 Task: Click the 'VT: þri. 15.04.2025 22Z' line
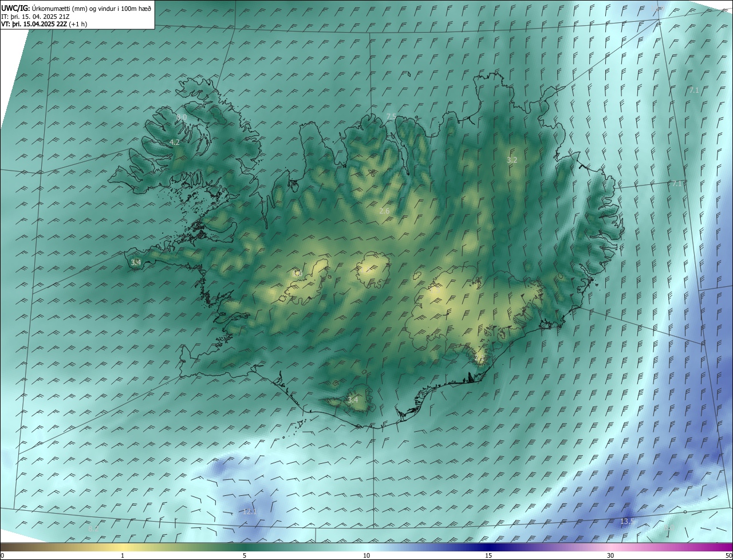[44, 25]
